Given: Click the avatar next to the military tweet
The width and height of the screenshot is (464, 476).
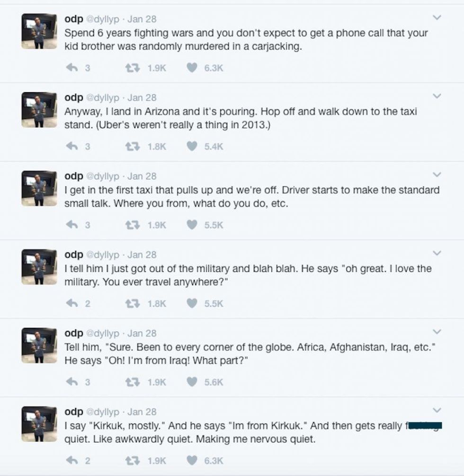Looking at the screenshot, I should [39, 266].
